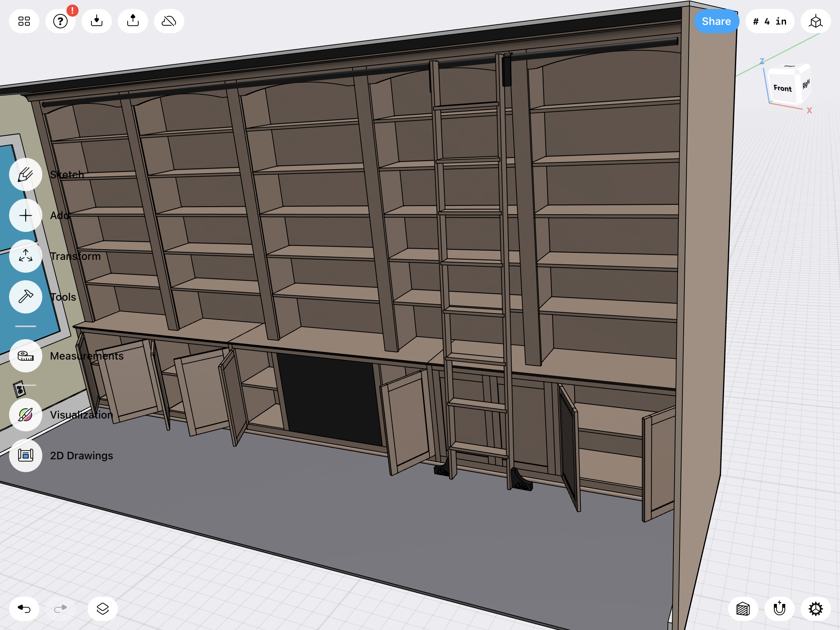Open the Add menu
The width and height of the screenshot is (840, 630).
point(25,216)
